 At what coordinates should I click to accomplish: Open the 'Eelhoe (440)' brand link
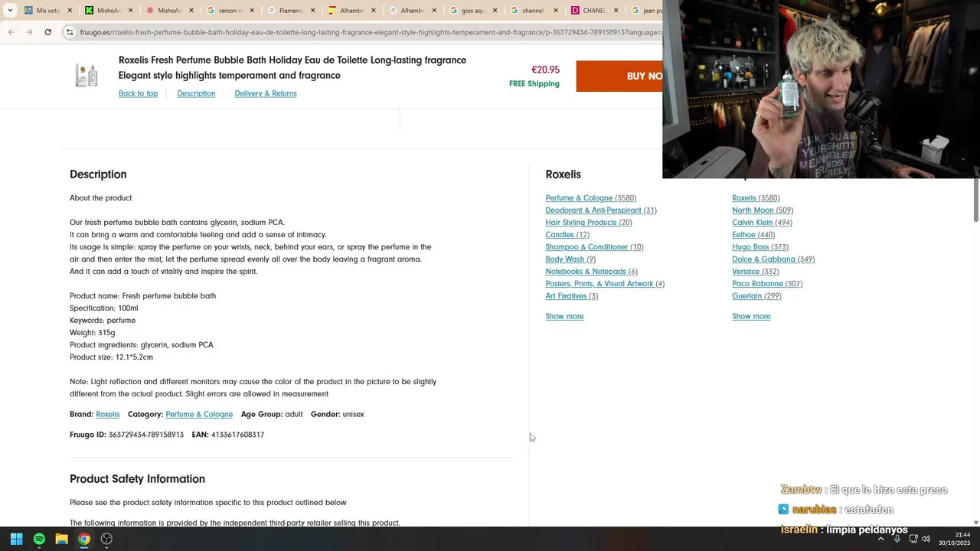753,235
